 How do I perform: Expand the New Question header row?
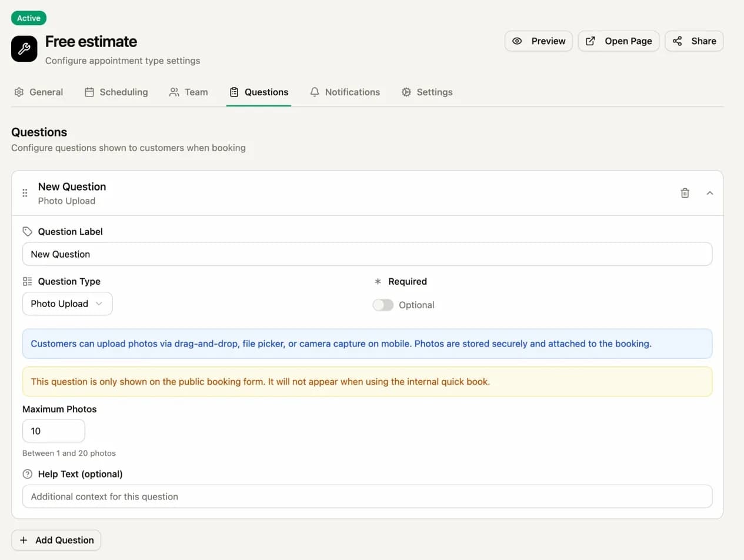click(353, 193)
